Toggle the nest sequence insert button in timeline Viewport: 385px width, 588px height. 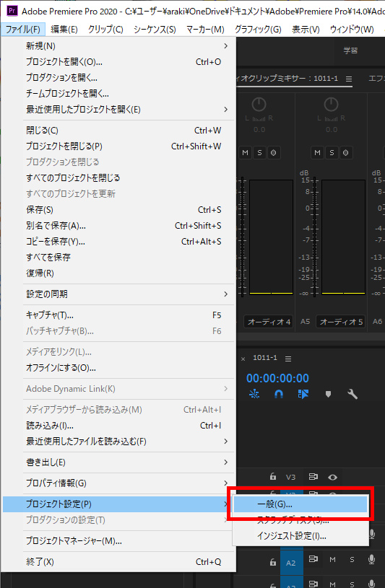[x=254, y=394]
